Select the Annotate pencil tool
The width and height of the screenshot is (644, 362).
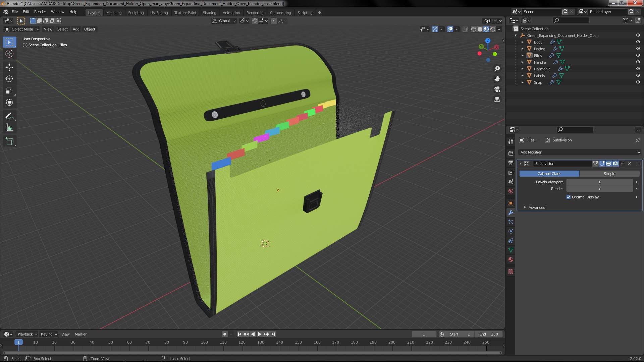9,116
